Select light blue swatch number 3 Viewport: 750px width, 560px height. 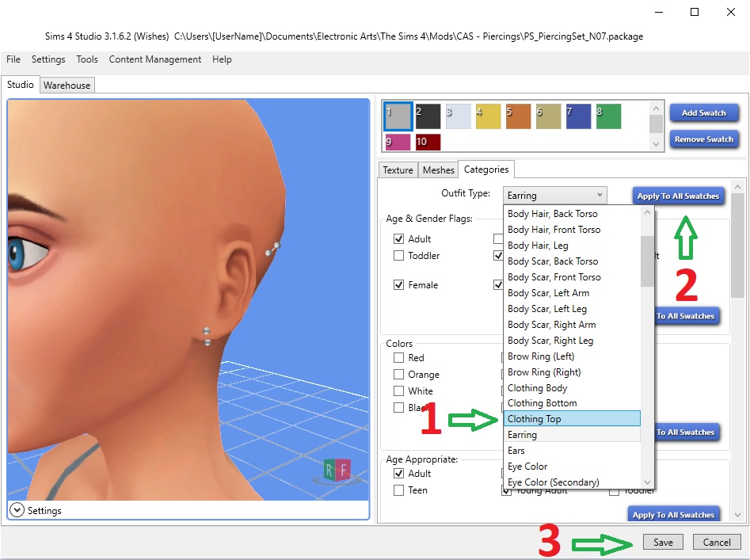pos(458,116)
